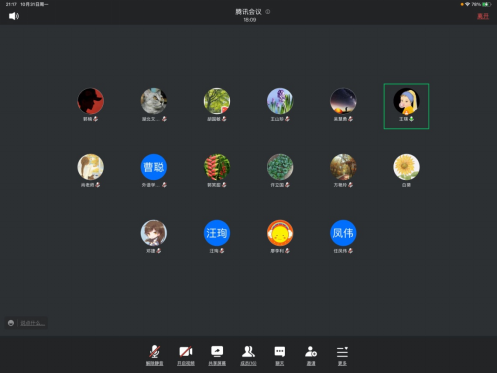Open the members list
This screenshot has height=373, width=498.
(248, 355)
